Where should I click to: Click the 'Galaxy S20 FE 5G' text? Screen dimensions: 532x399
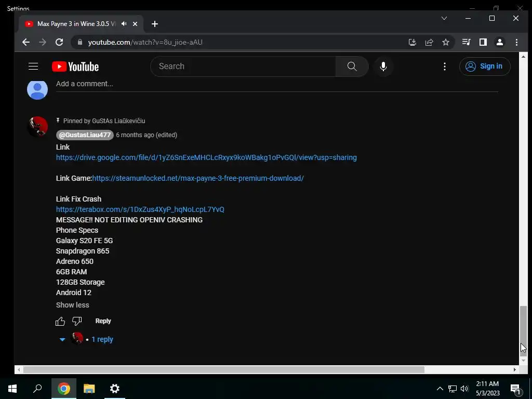pos(85,241)
